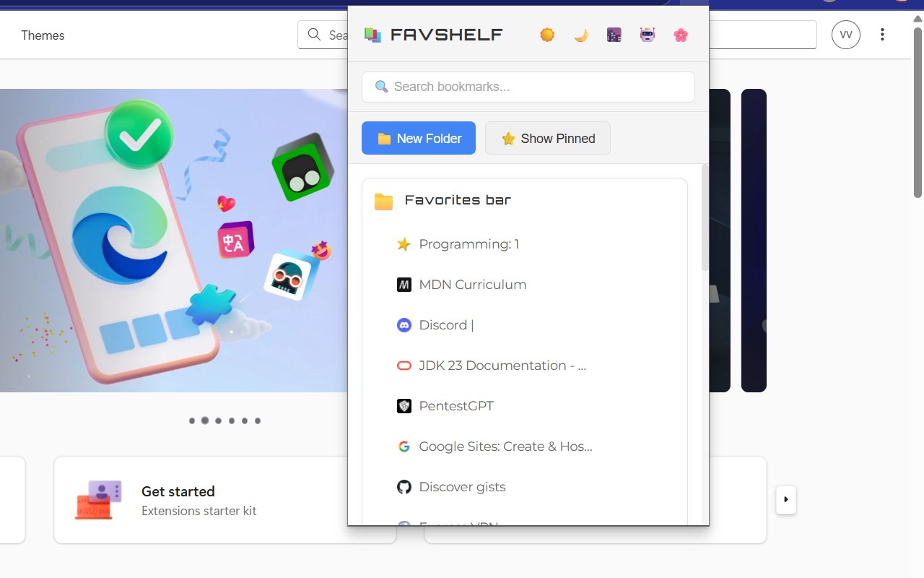This screenshot has width=924, height=578.
Task: Open the Themes tab
Action: 43,35
